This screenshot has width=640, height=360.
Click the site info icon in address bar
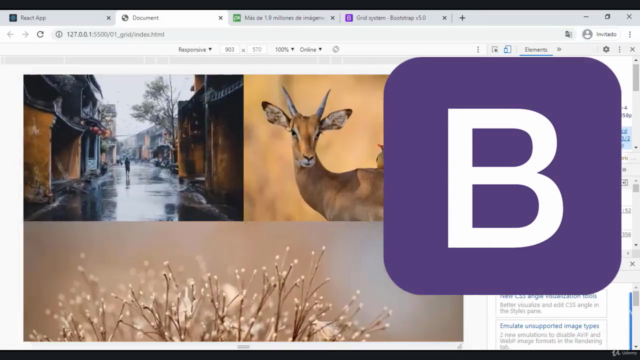(59, 34)
